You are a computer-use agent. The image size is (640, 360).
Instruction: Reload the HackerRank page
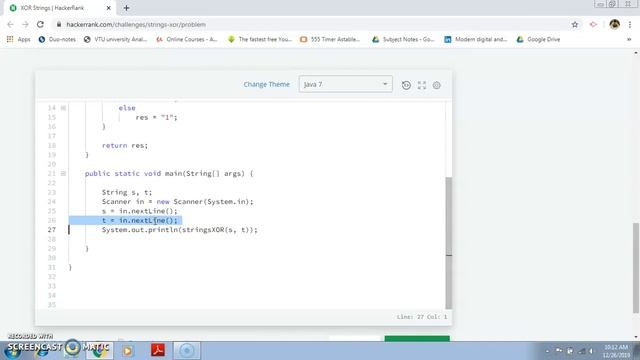click(x=40, y=24)
